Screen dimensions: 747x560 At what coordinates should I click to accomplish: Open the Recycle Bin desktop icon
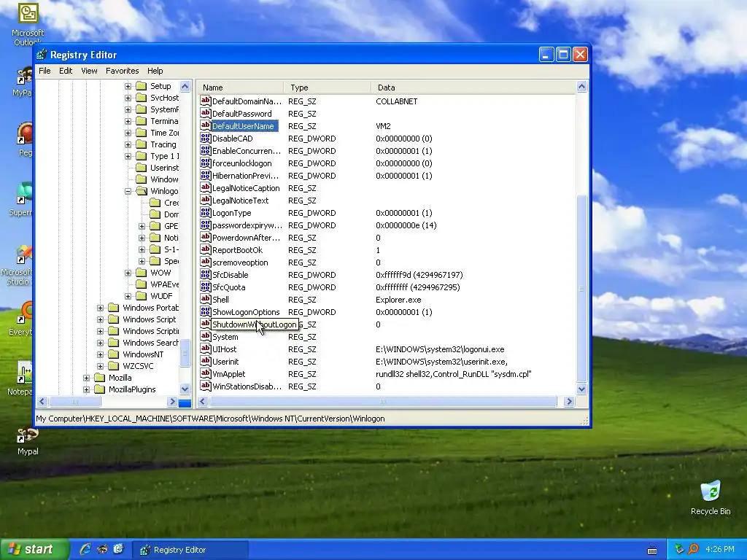pyautogui.click(x=711, y=498)
